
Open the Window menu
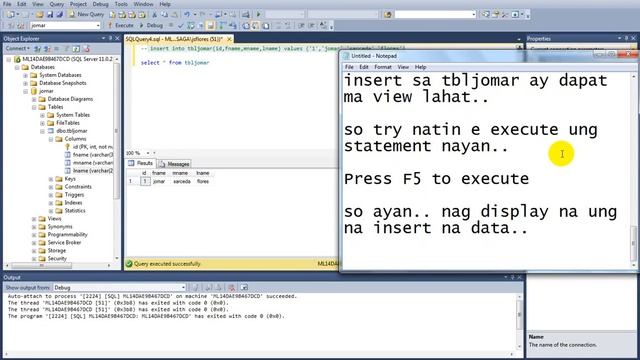click(x=143, y=4)
